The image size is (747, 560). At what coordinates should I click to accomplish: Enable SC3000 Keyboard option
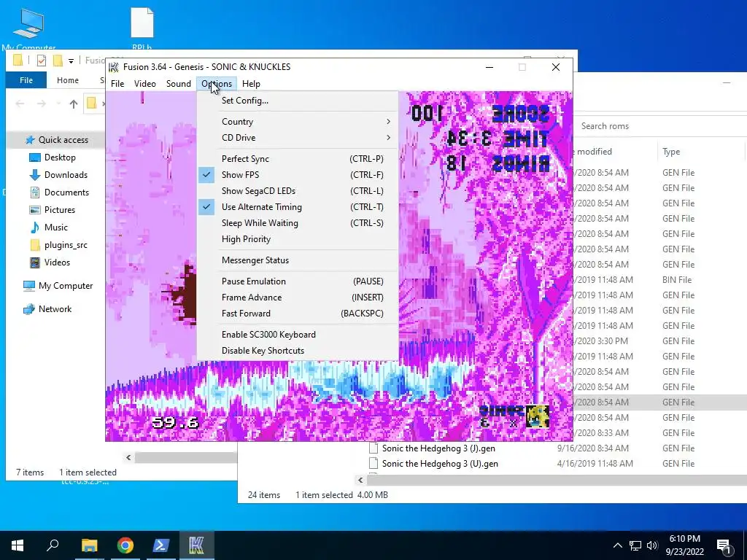(298, 335)
